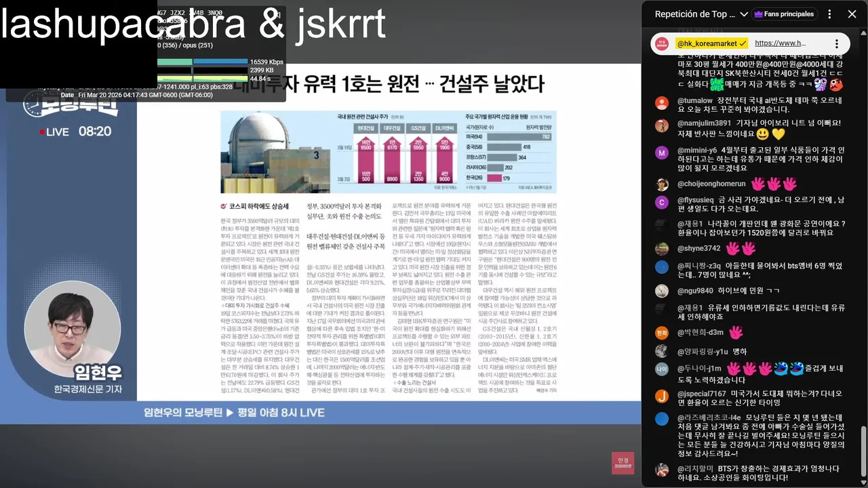Viewport: 868px width, 488px height.
Task: Click the @찌니짱-z3q blue avatar
Action: 662,267
